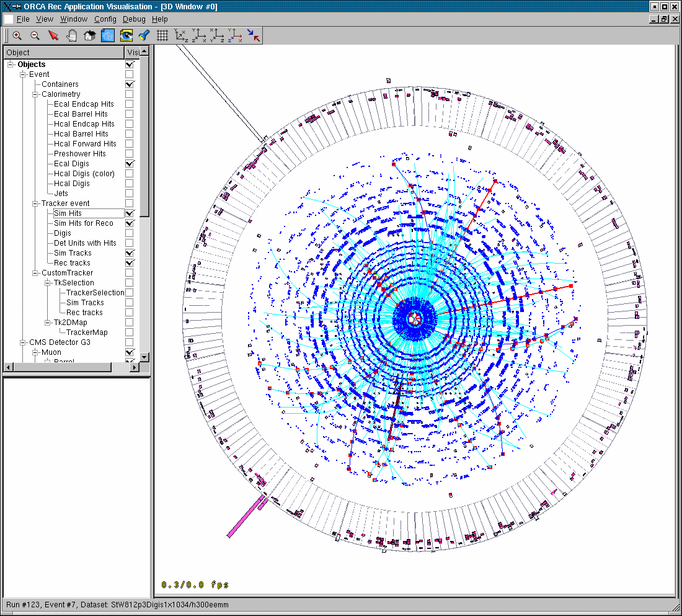Open the Config menu

[105, 19]
